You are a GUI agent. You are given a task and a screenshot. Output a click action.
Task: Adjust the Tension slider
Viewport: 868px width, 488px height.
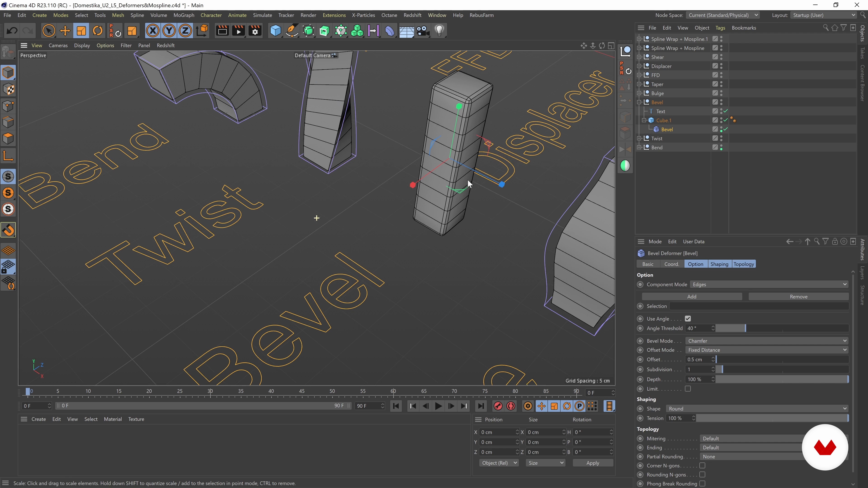(772, 418)
